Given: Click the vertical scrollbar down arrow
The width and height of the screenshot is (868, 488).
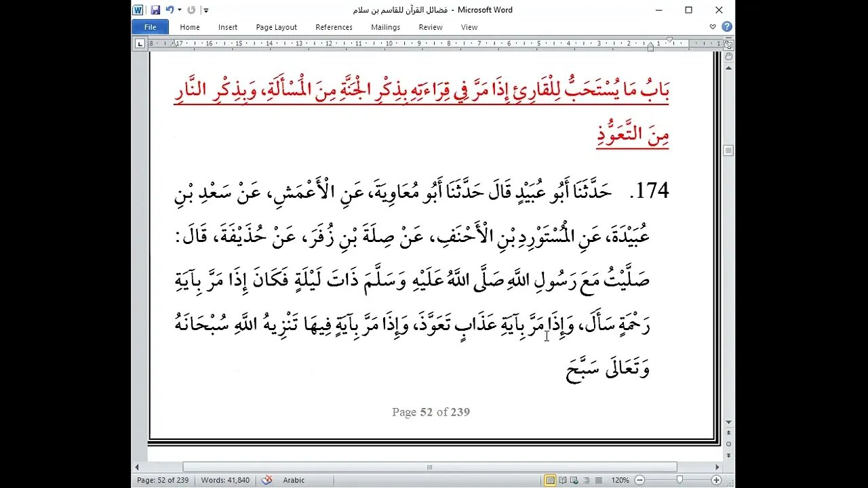Looking at the screenshot, I should point(729,422).
